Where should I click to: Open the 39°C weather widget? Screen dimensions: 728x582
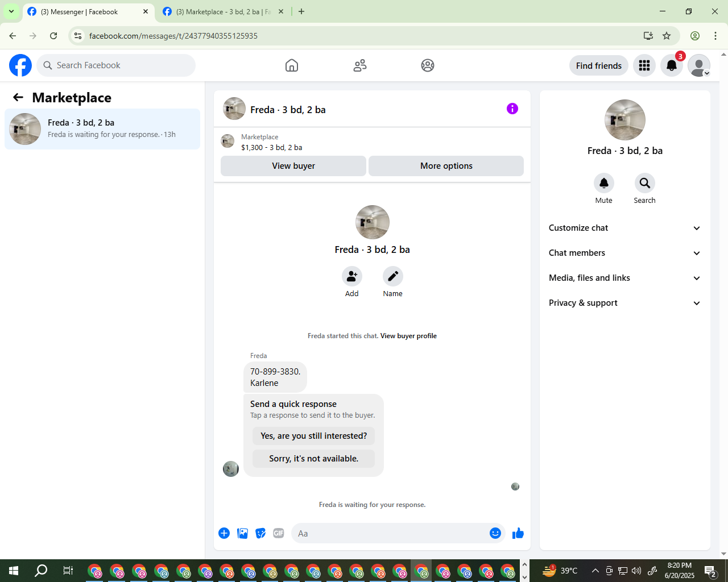click(560, 571)
